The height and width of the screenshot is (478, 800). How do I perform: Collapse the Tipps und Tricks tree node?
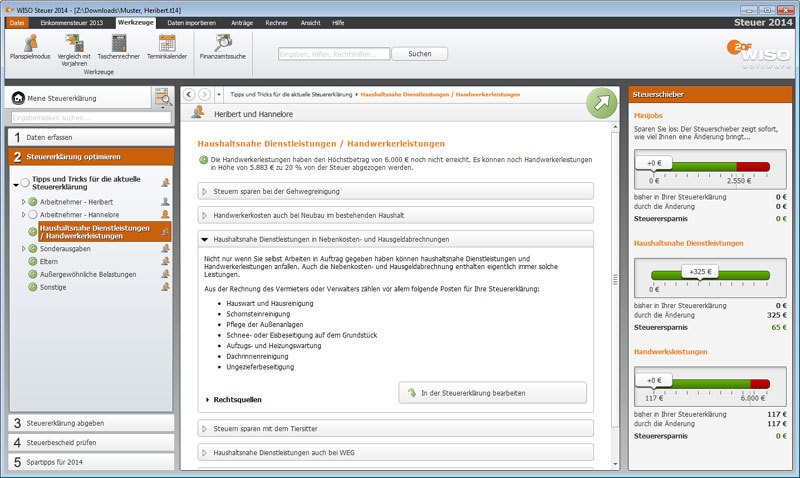click(16, 185)
